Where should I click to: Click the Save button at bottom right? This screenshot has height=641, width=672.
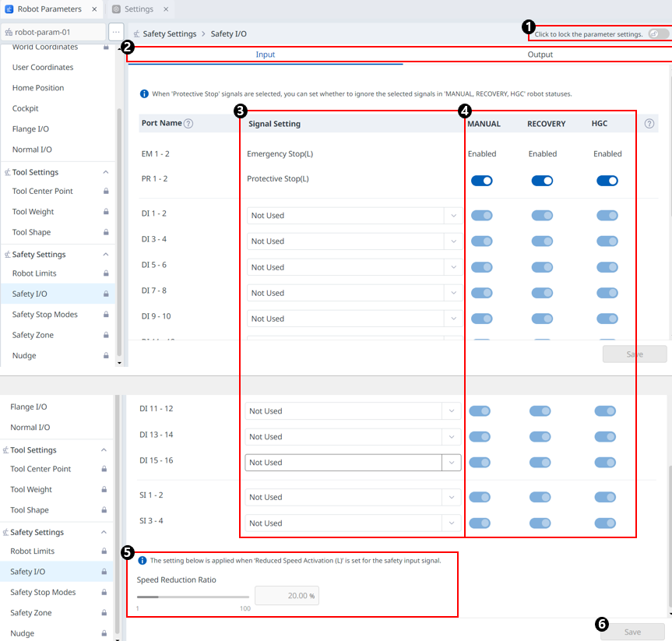click(x=632, y=632)
